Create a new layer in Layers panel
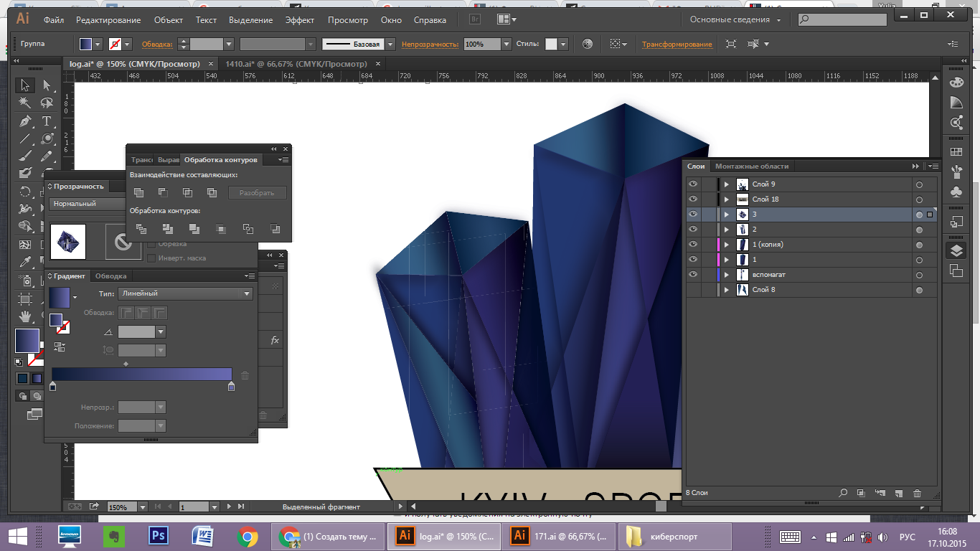 click(x=898, y=493)
